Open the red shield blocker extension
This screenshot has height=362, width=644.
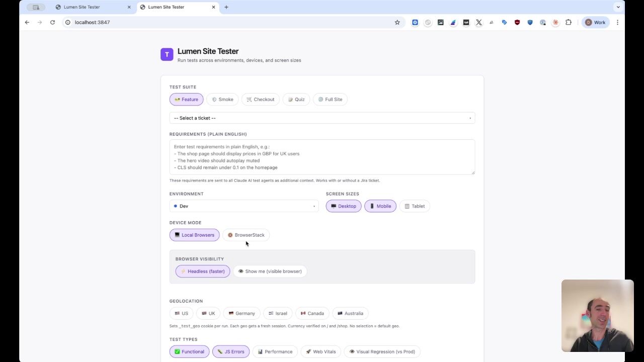(517, 22)
